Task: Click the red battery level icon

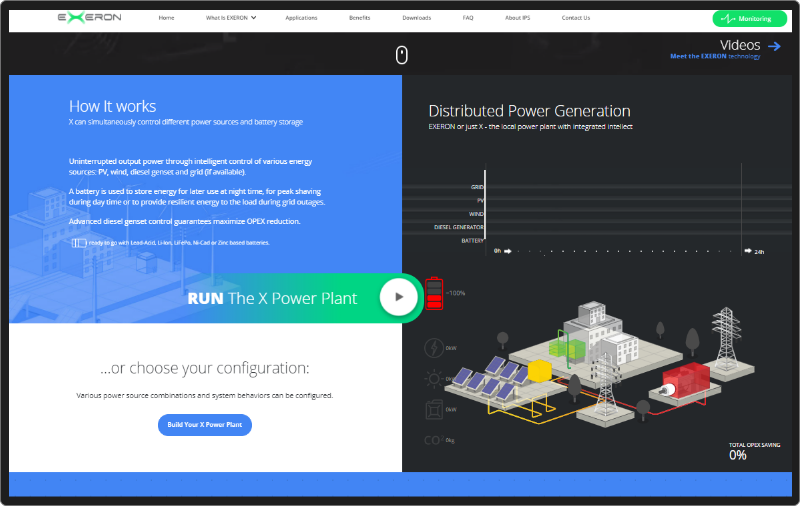Action: 434,293
